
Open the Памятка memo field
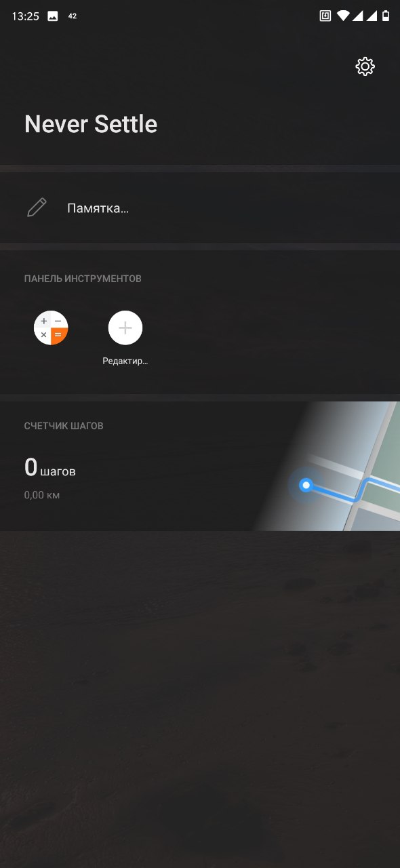click(200, 208)
